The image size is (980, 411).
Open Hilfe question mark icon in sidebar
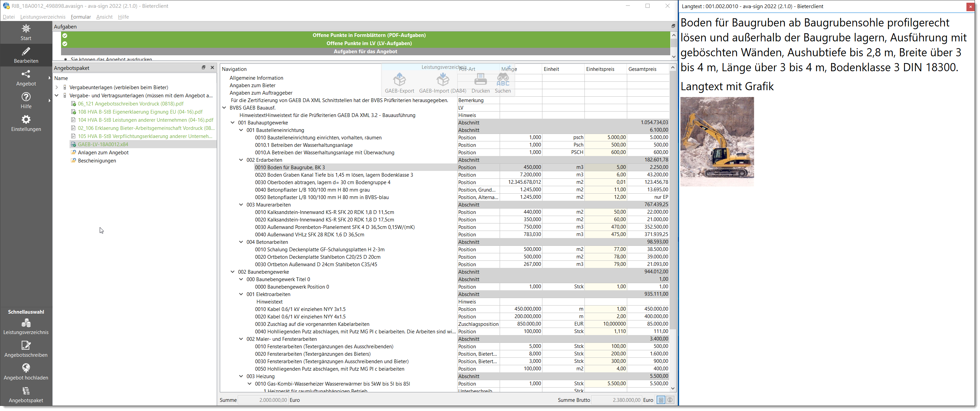(26, 97)
